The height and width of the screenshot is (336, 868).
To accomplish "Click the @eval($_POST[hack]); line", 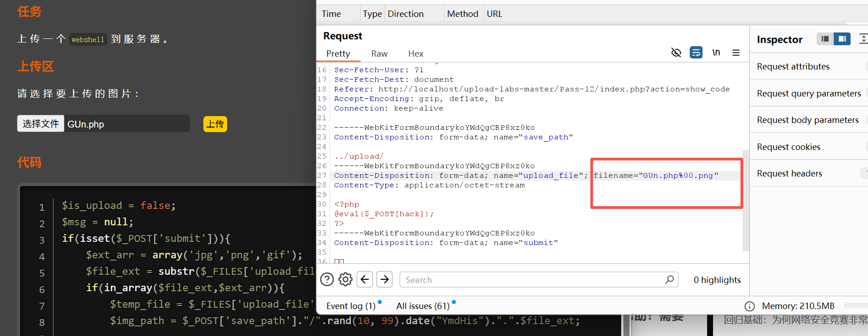I will click(x=384, y=214).
